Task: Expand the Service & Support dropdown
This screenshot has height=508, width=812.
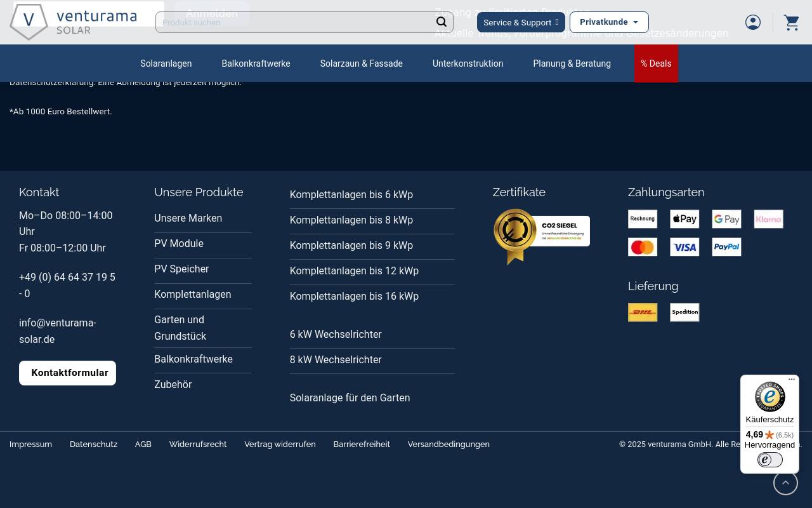Action: (x=521, y=22)
